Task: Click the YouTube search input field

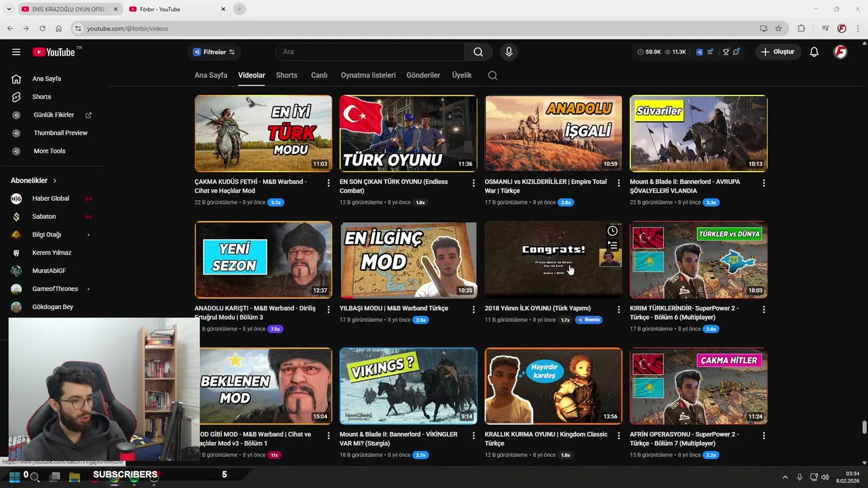Action: [x=370, y=52]
